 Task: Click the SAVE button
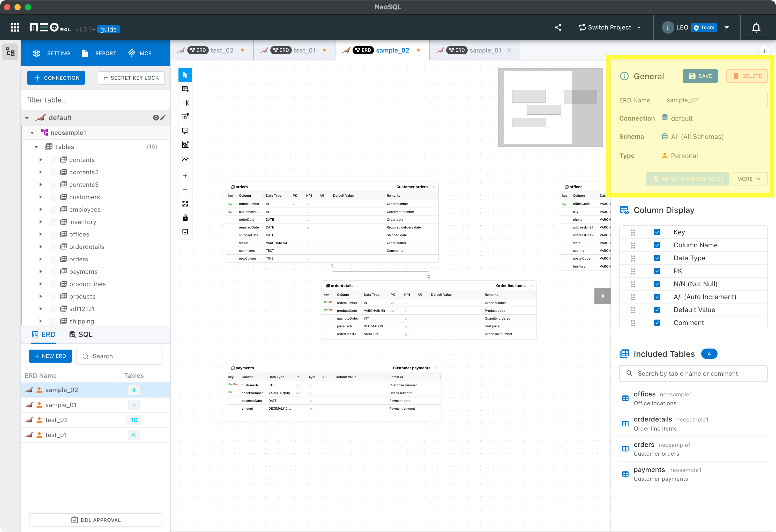(700, 76)
